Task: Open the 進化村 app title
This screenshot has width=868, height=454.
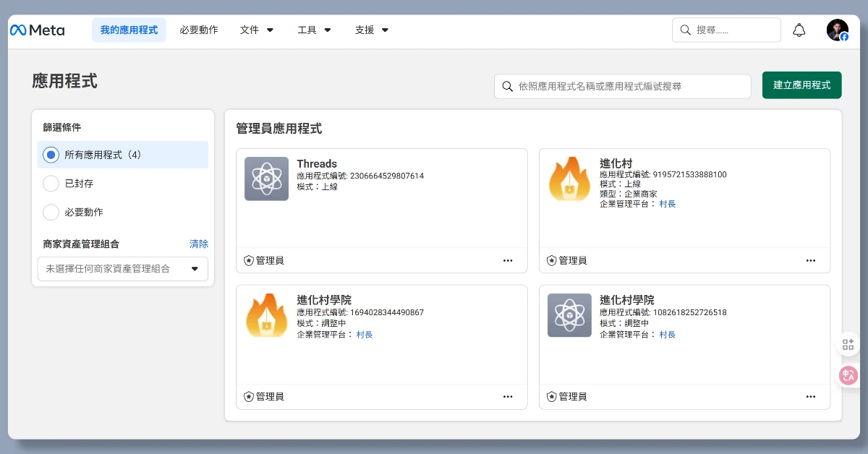Action: [616, 164]
